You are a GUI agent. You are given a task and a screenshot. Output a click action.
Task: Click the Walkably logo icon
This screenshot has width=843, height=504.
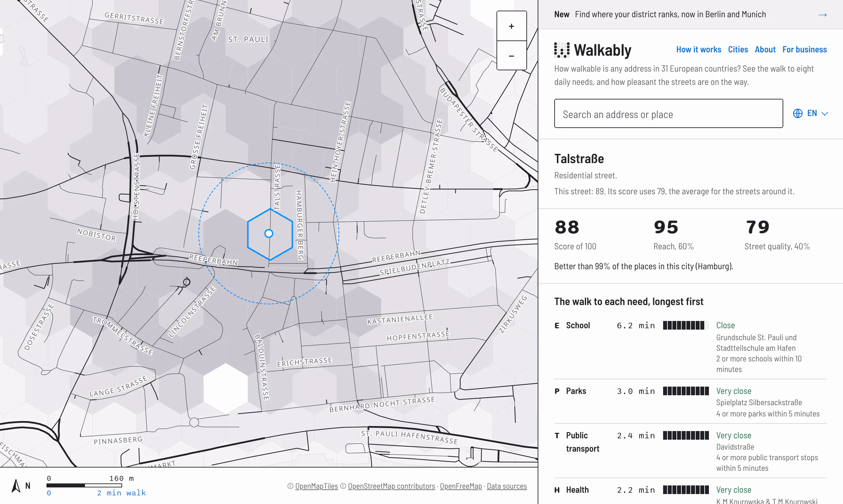click(x=562, y=50)
